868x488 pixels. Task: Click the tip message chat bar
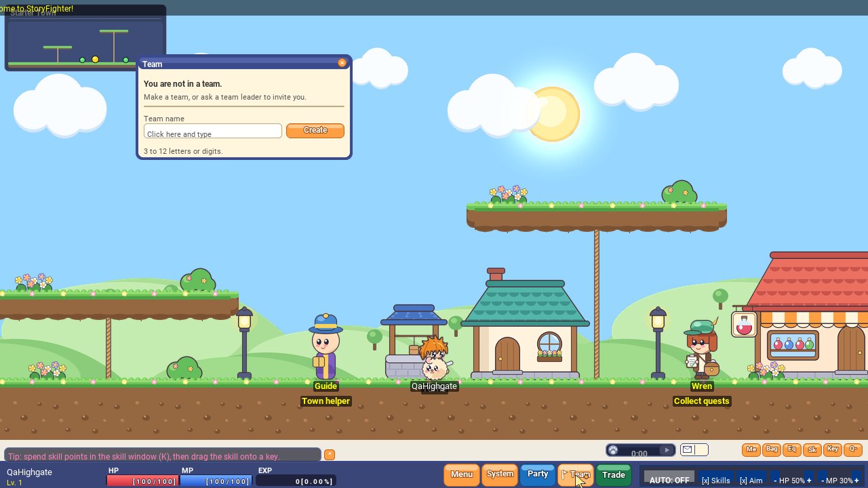pos(162,455)
